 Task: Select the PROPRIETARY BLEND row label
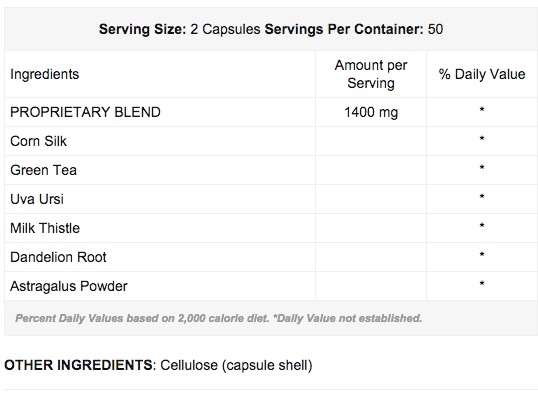point(85,112)
